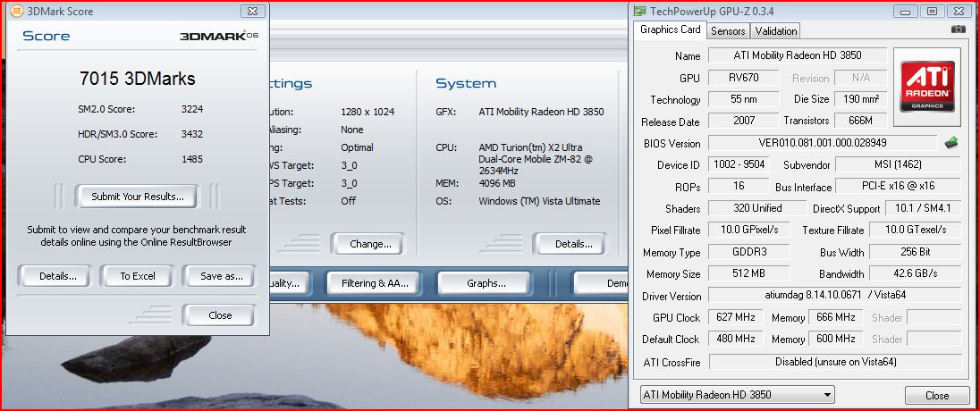The width and height of the screenshot is (980, 411).
Task: Click the BIOS save chip icon
Action: [x=950, y=143]
